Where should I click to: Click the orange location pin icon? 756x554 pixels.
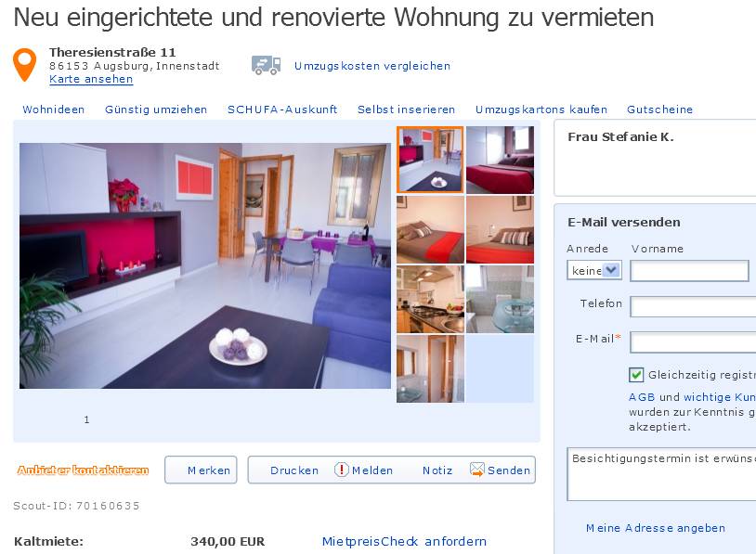click(x=24, y=64)
